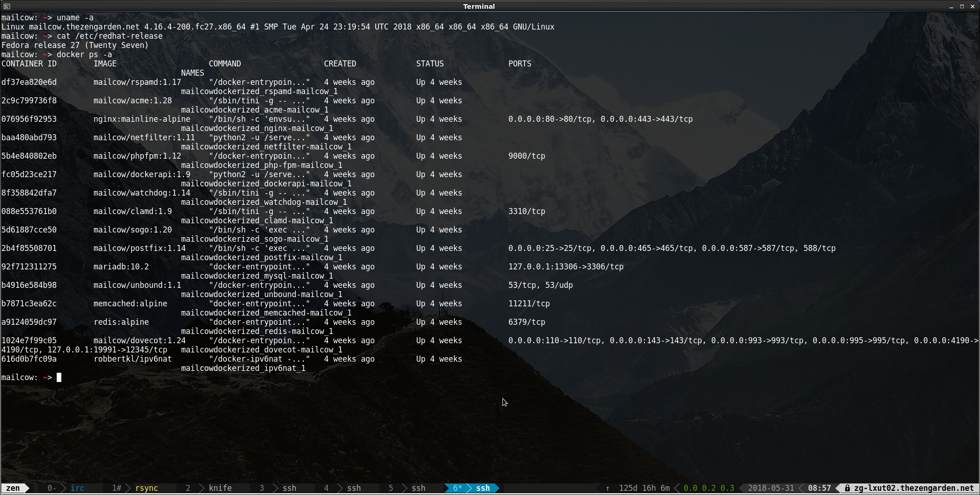Click port 11211/tcp
980x495 pixels.
click(529, 304)
